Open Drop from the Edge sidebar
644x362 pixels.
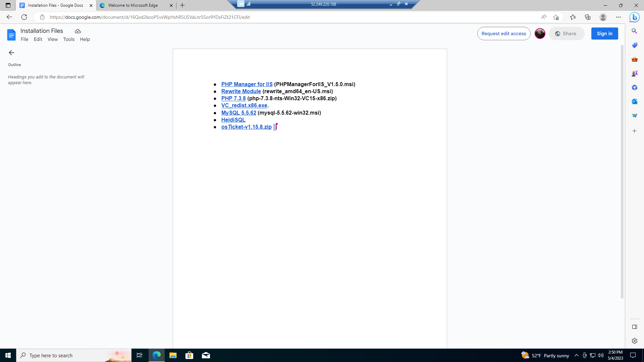point(635,115)
